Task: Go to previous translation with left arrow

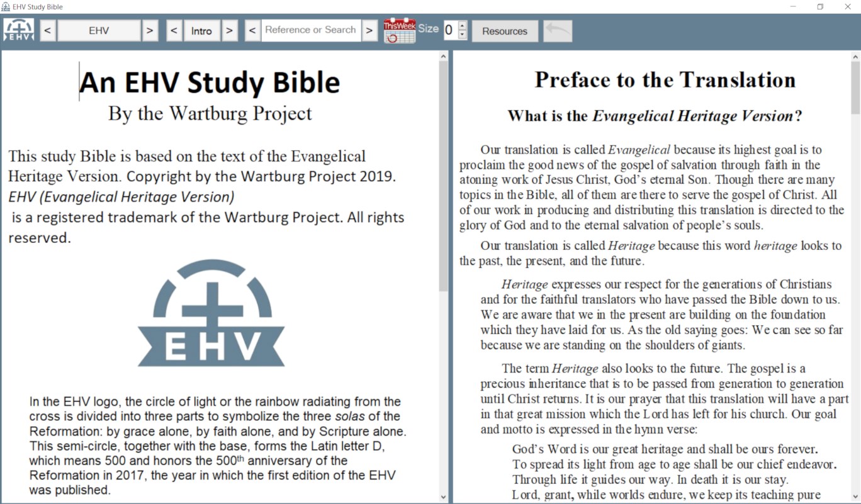Action: pos(47,30)
